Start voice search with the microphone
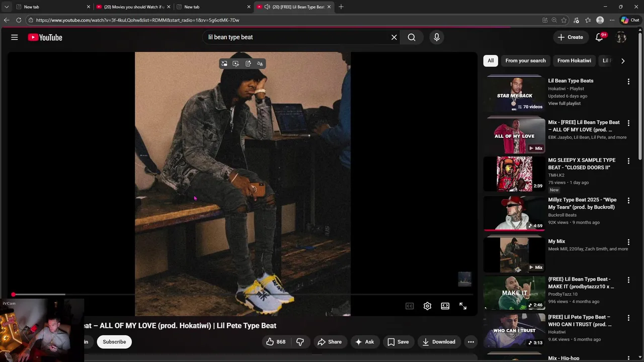This screenshot has width=644, height=362. coord(437,37)
